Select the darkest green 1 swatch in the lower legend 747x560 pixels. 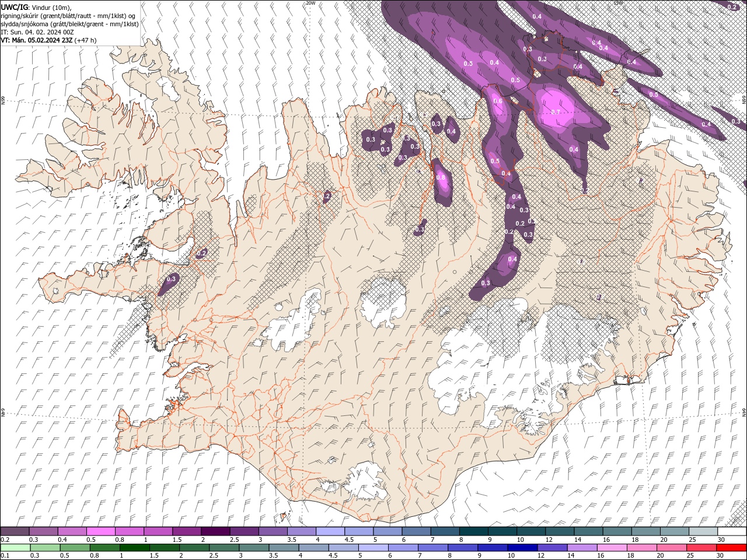pos(135,547)
